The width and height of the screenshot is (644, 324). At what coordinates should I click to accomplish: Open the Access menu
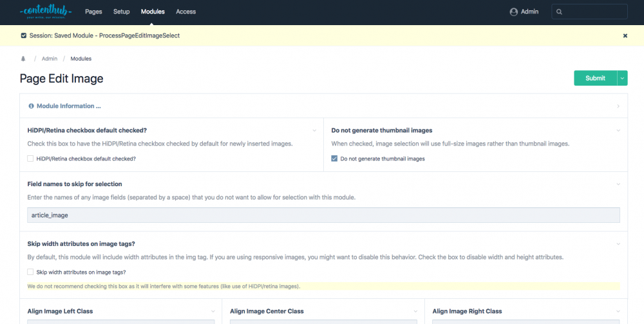[x=186, y=12]
